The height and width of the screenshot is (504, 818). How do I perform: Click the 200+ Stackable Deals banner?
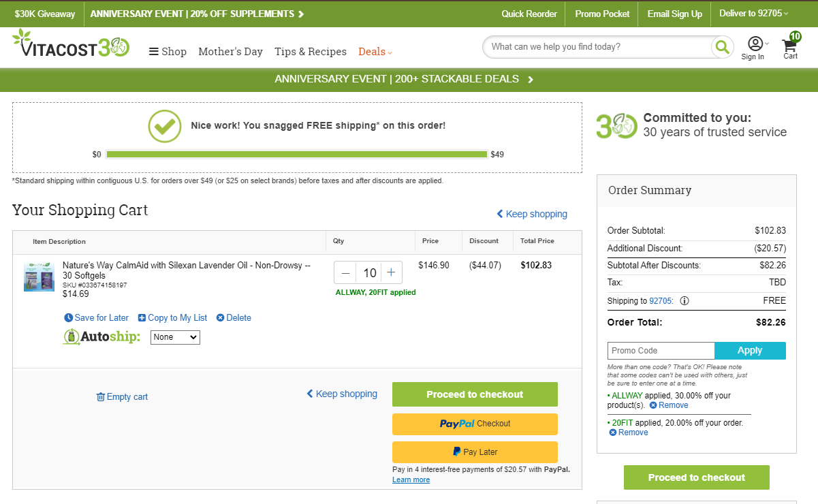pyautogui.click(x=405, y=79)
